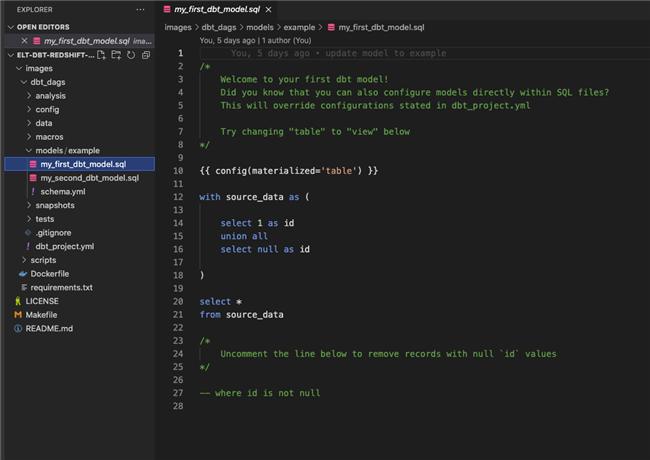Open the Explorer more actions ellipsis
Image resolution: width=650 pixels, height=460 pixels.
(x=139, y=11)
